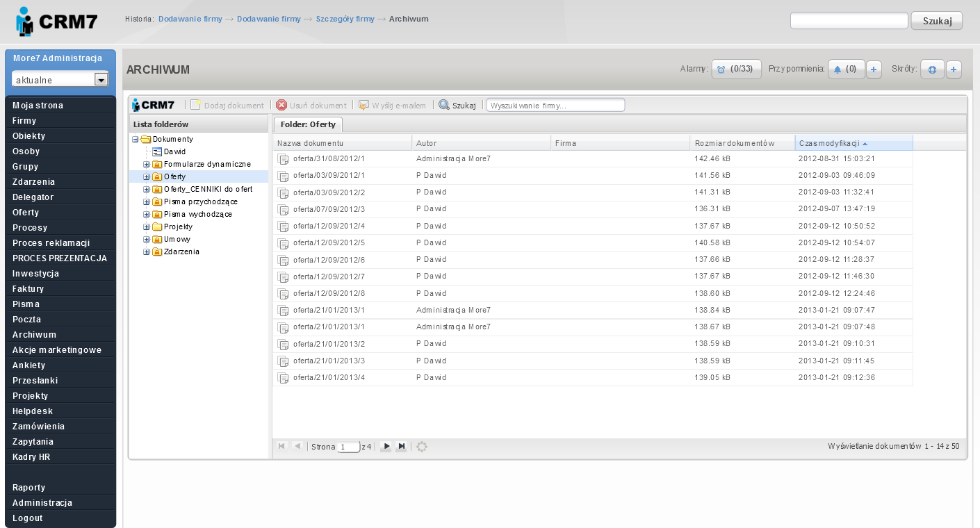The height and width of the screenshot is (528, 980).
Task: Click the CRM7 logo in the header
Action: pyautogui.click(x=57, y=22)
